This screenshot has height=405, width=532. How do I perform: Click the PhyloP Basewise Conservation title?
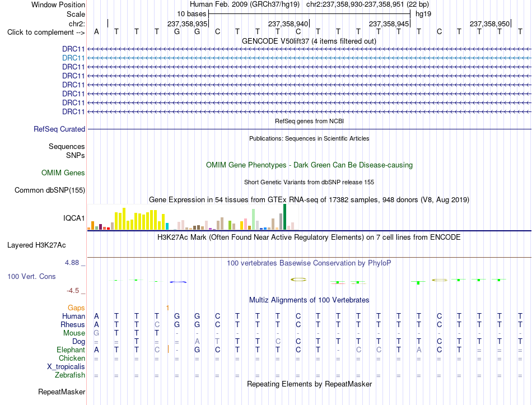[309, 263]
